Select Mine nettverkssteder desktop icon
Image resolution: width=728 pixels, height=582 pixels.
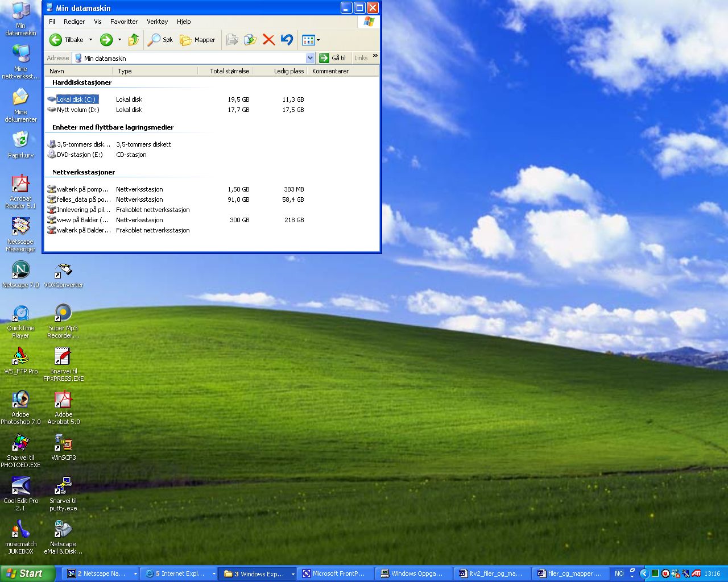21,61
